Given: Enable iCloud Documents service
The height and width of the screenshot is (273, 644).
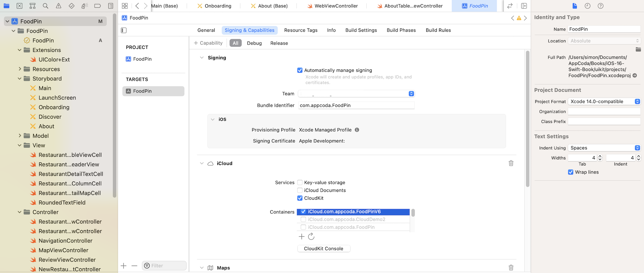Looking at the screenshot, I should point(300,190).
